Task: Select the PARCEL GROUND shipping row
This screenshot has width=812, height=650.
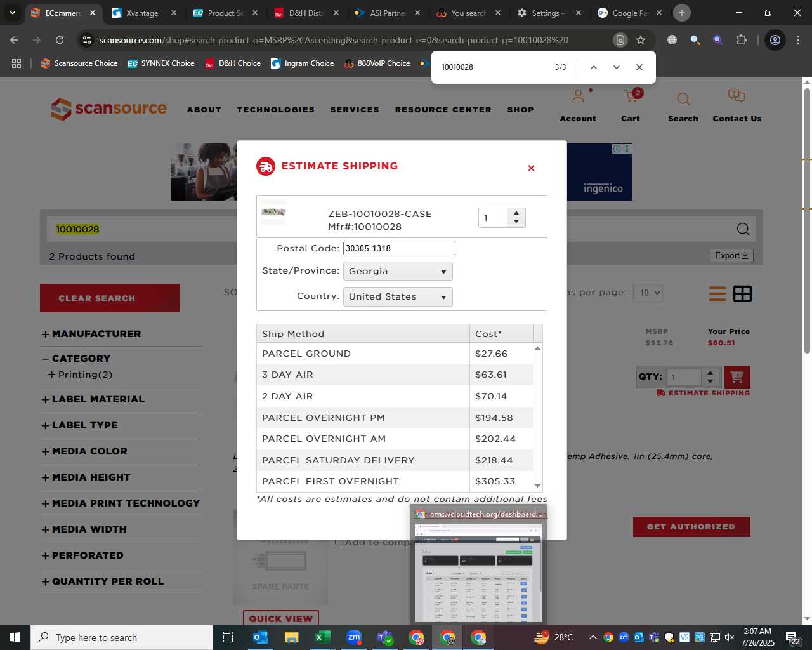Action: pyautogui.click(x=395, y=354)
